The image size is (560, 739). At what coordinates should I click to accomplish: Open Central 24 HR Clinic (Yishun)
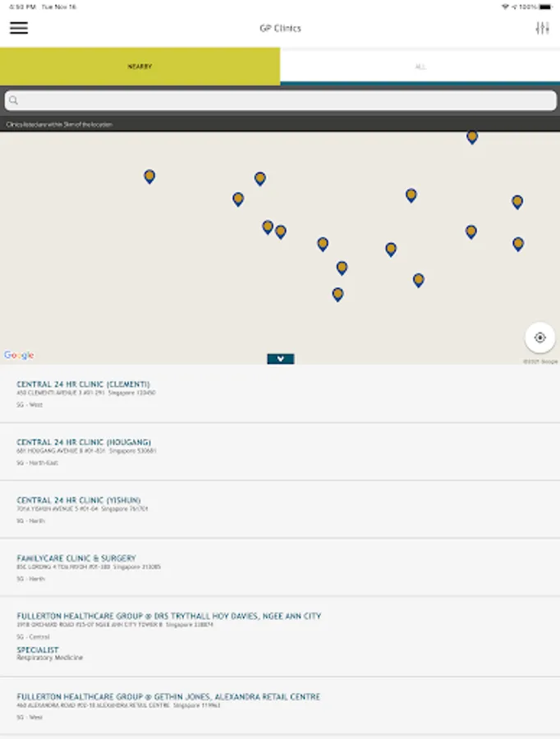[x=280, y=509]
